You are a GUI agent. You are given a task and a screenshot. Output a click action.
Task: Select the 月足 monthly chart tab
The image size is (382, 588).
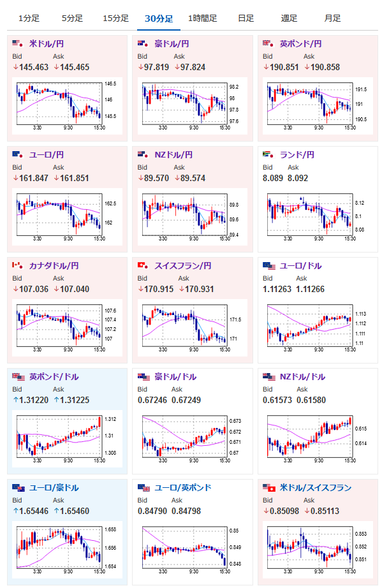(332, 18)
